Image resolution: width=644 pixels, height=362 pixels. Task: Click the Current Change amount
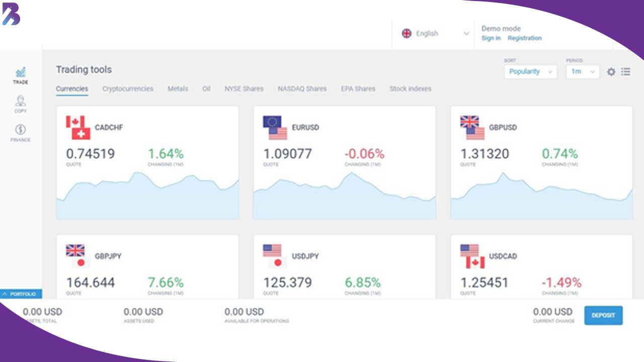click(553, 312)
